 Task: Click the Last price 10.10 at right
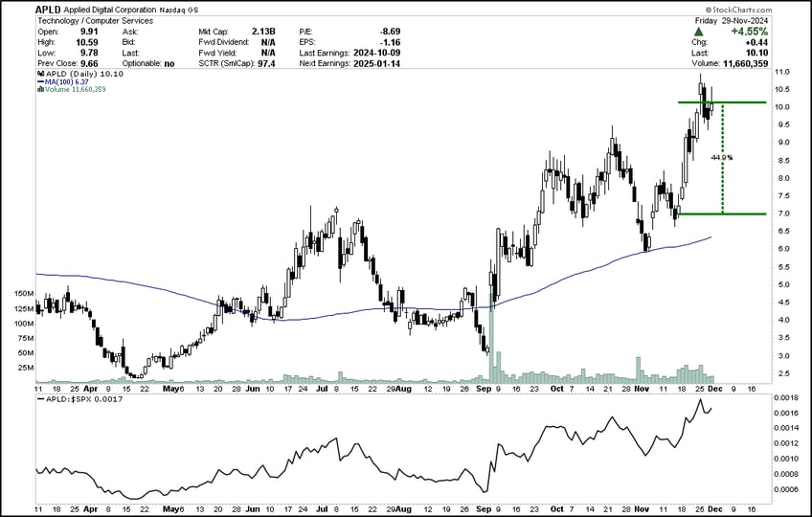pos(757,53)
